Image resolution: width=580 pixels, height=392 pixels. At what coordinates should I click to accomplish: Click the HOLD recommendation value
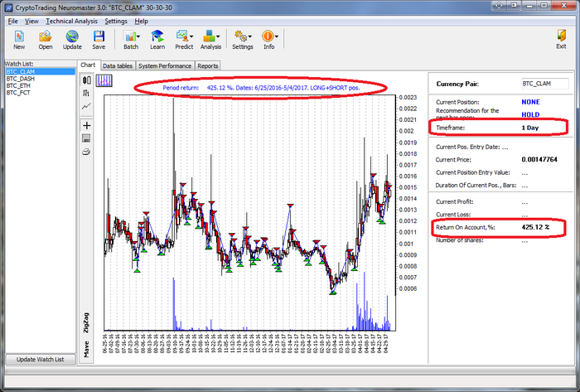530,114
